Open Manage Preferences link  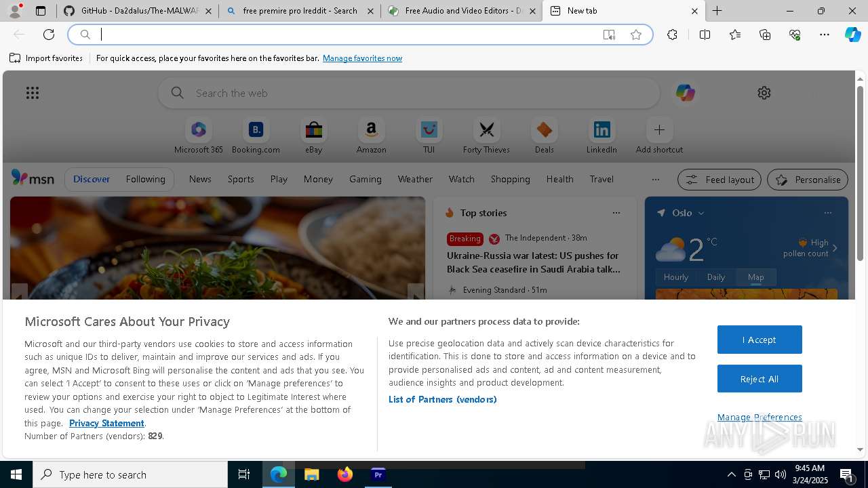click(759, 417)
